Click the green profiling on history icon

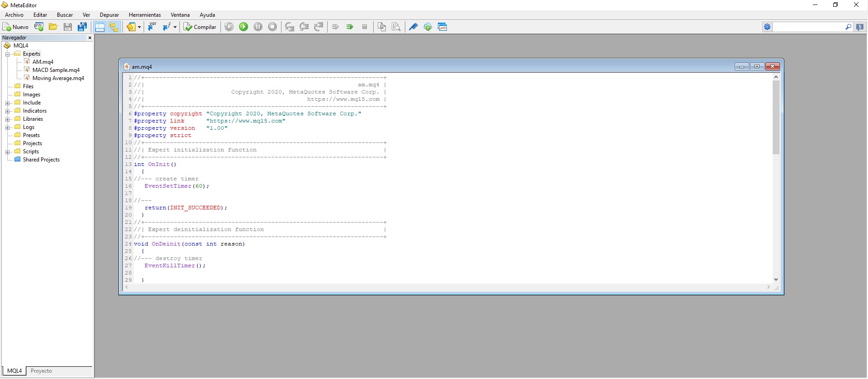click(350, 27)
